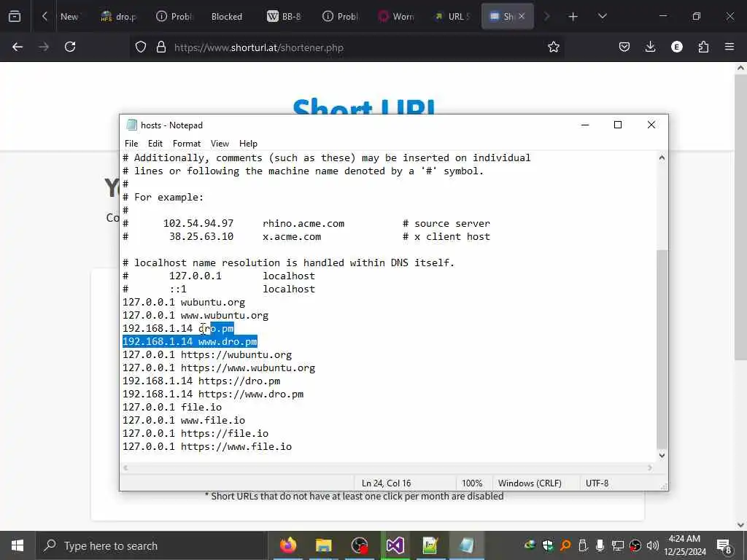Open notification center with 8 badge
The image size is (747, 560).
pyautogui.click(x=724, y=545)
